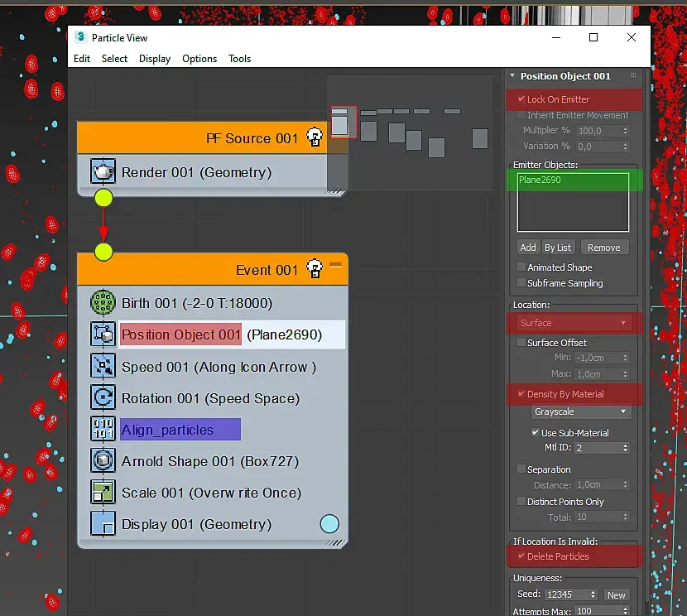Viewport: 687px width, 616px height.
Task: Click the Scale 001 operator icon
Action: 103,492
